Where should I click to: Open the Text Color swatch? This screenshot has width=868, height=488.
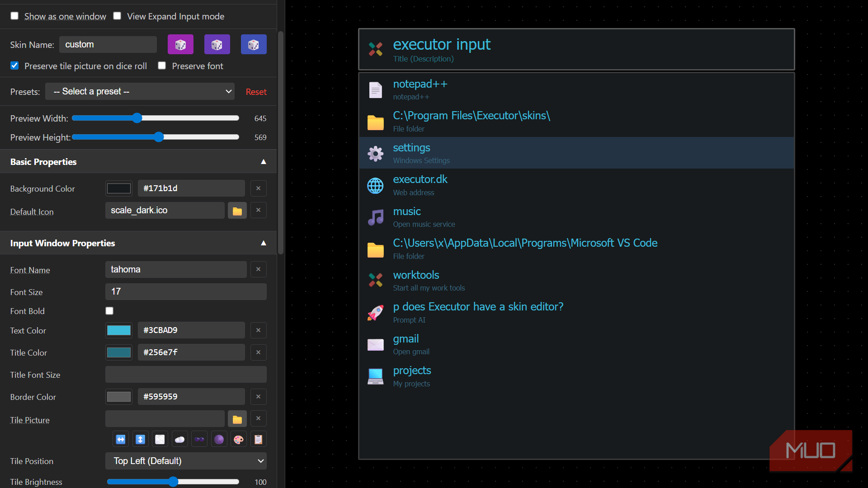pyautogui.click(x=119, y=330)
